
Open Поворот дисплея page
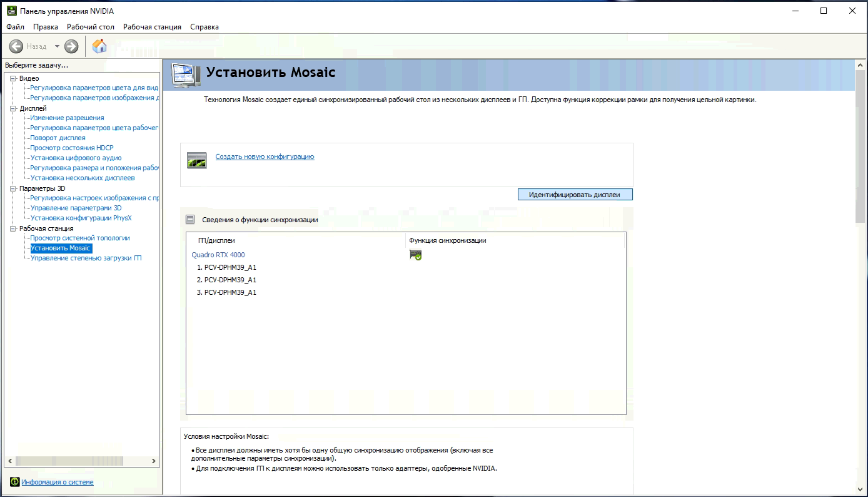(x=58, y=138)
